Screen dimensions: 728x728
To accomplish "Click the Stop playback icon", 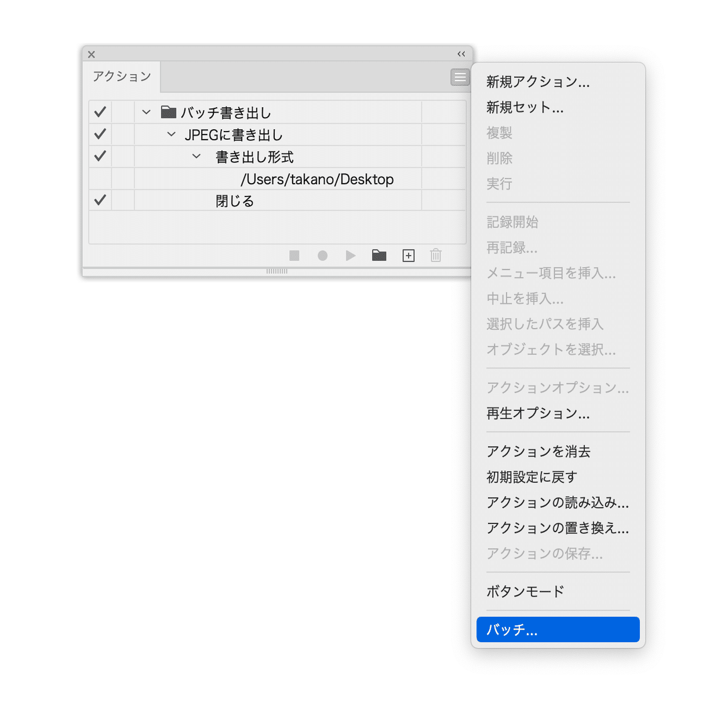I will [x=294, y=256].
